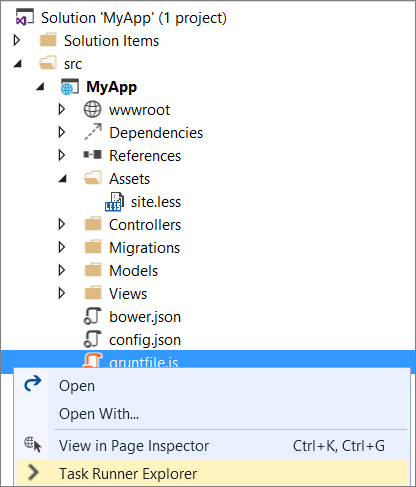The image size is (416, 487).
Task: Select the site.less file icon
Action: coord(114,202)
